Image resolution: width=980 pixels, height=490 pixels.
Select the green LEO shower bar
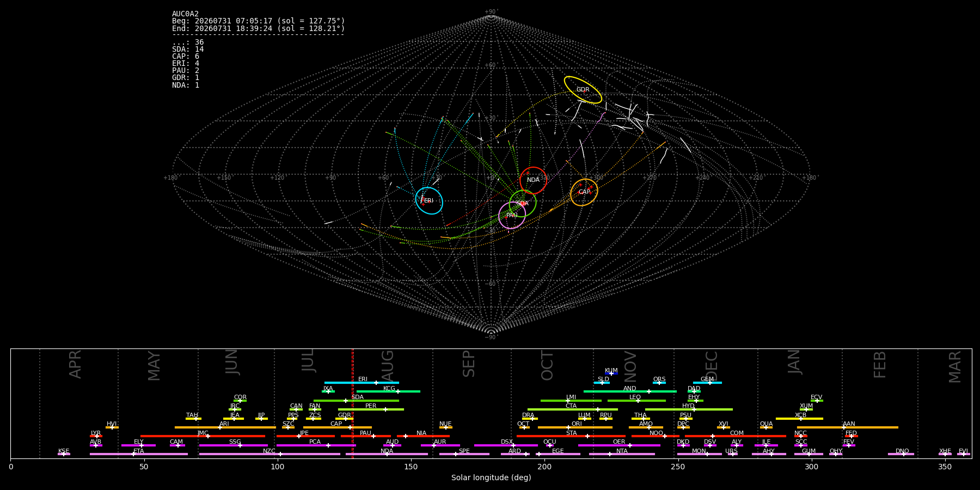tap(636, 401)
